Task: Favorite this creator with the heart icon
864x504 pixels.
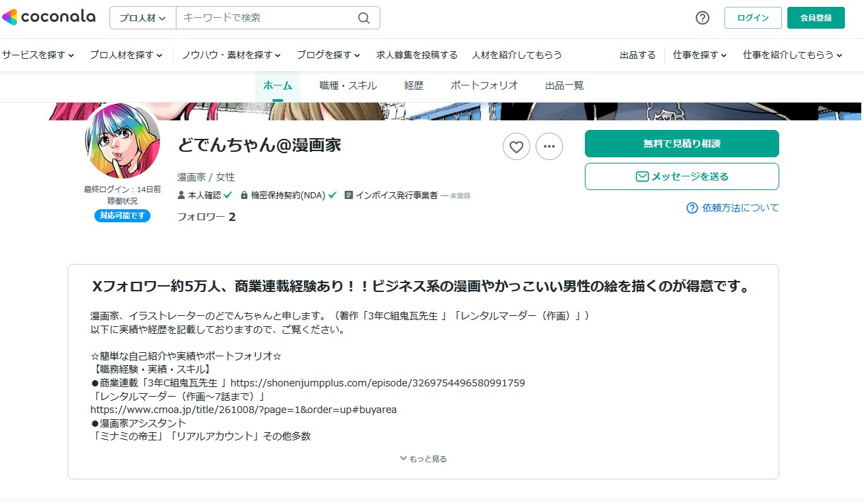Action: [x=516, y=146]
